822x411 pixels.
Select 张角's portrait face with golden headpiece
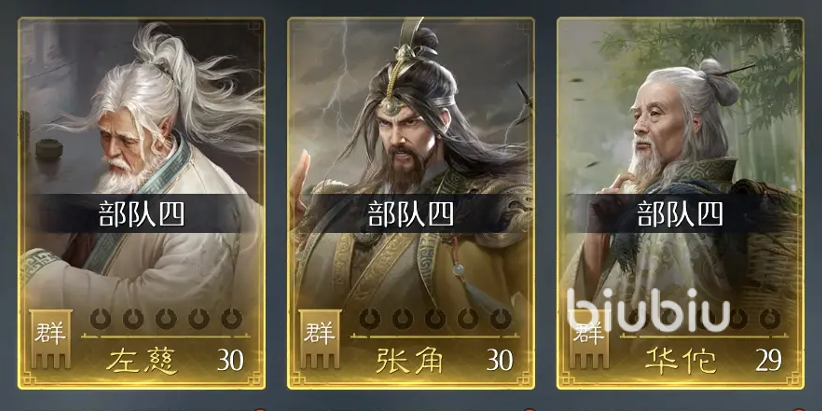[406, 139]
